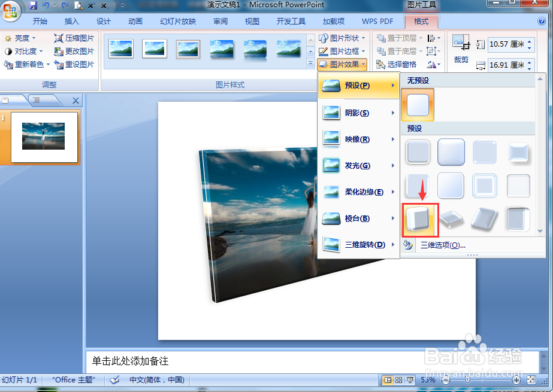Viewport: 553px width, 392px height.
Task: Choose the third picture style in gallery
Action: (x=188, y=48)
